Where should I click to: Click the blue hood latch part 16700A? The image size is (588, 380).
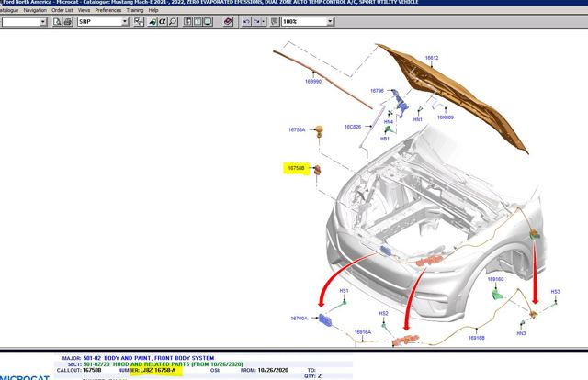pyautogui.click(x=325, y=320)
